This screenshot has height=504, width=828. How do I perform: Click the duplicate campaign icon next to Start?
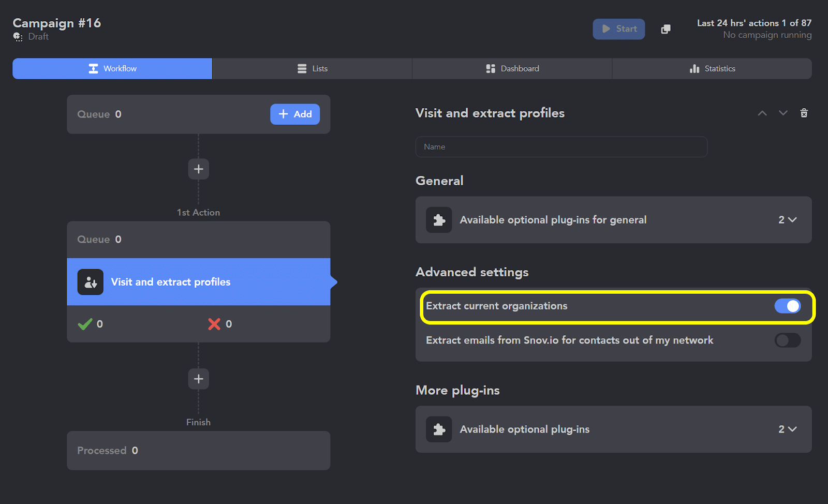pos(666,29)
